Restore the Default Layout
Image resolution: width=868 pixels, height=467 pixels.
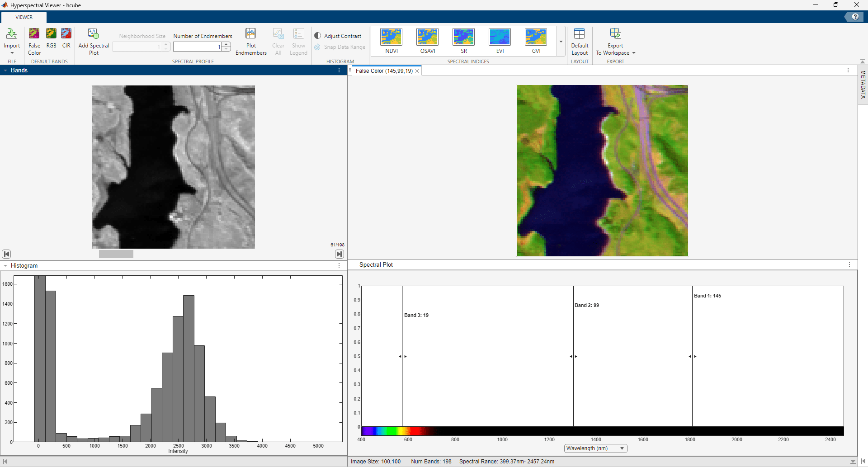580,34
